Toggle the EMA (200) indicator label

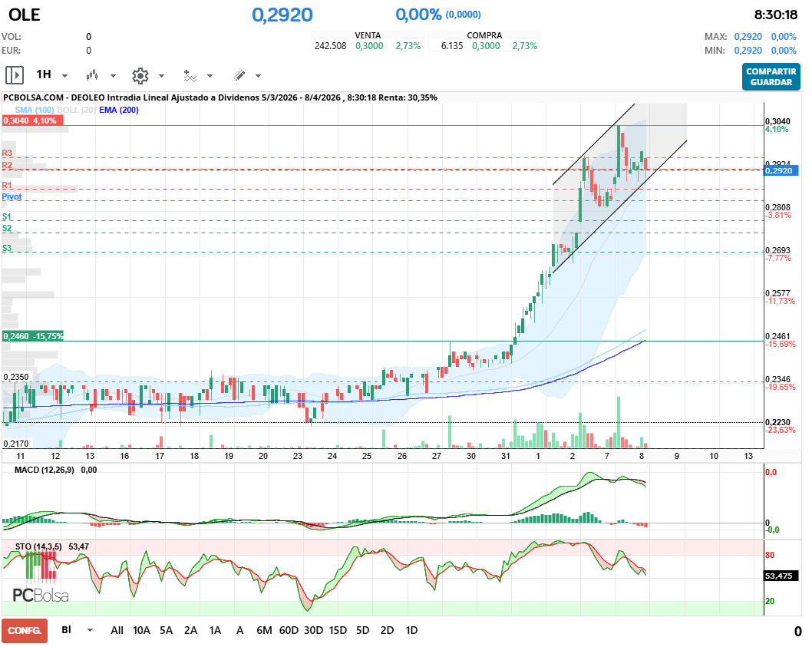click(x=119, y=110)
